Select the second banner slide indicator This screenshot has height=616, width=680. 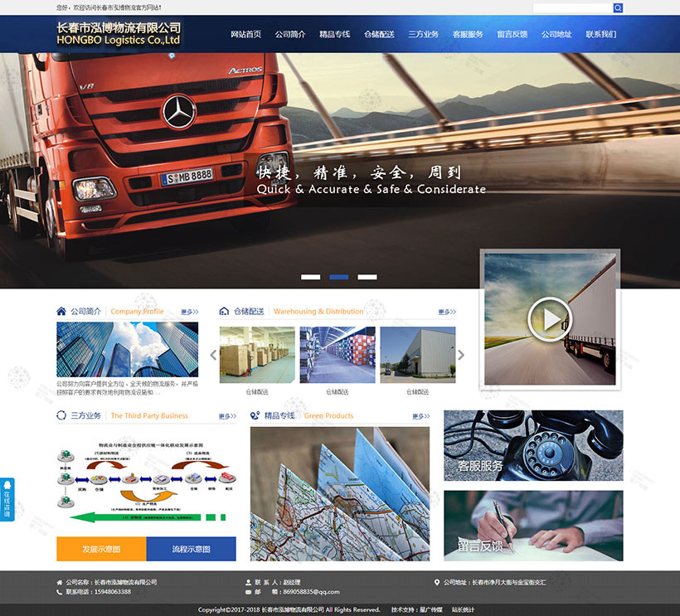coord(338,276)
